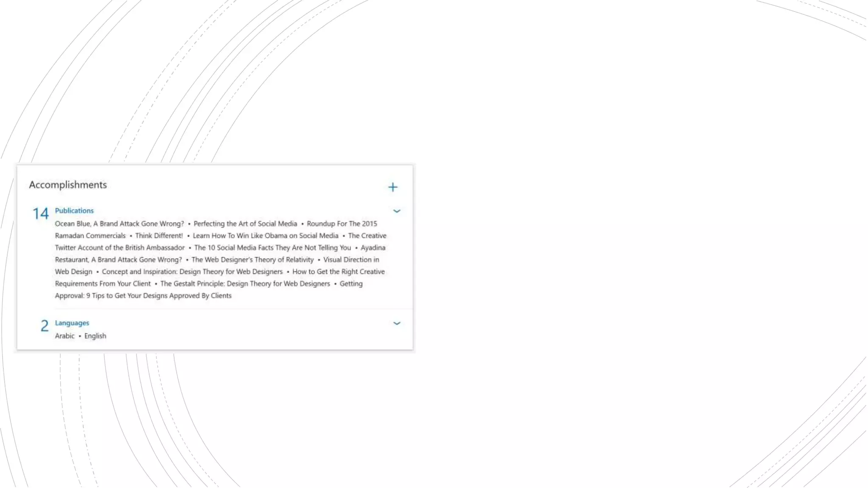Click the plus icon to add accomplishment
This screenshot has width=868, height=488.
pos(392,187)
